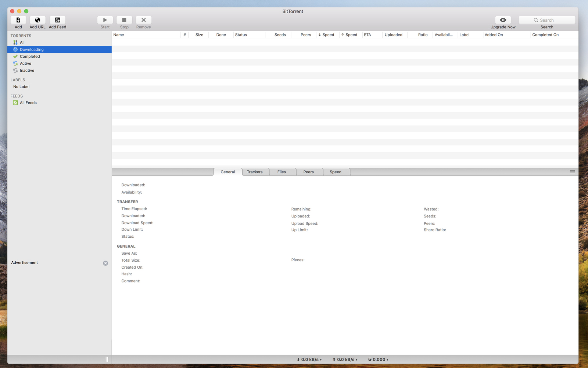Image resolution: width=588 pixels, height=368 pixels.
Task: Sort by the Size column
Action: [x=199, y=35]
